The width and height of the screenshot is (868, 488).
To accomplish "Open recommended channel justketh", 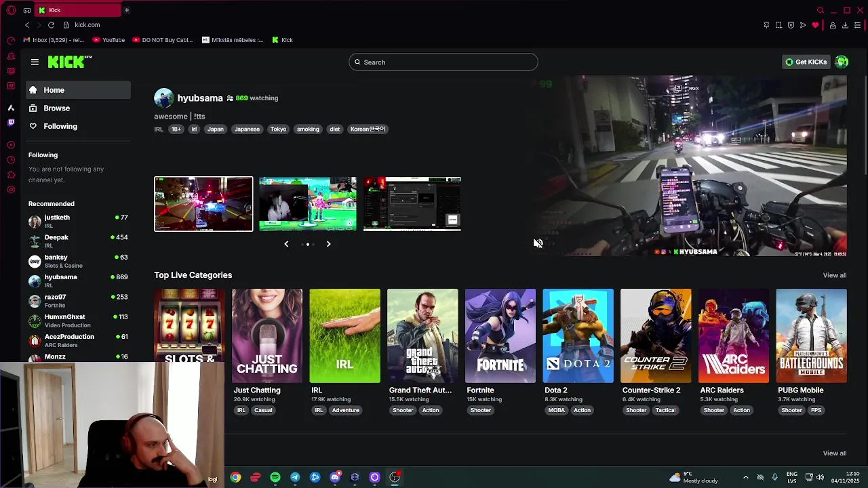I will (79, 221).
